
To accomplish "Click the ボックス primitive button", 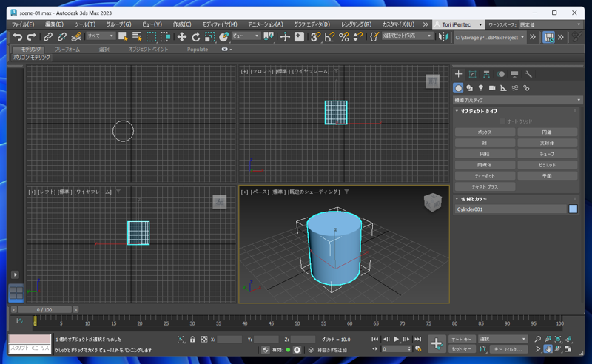I will click(485, 132).
